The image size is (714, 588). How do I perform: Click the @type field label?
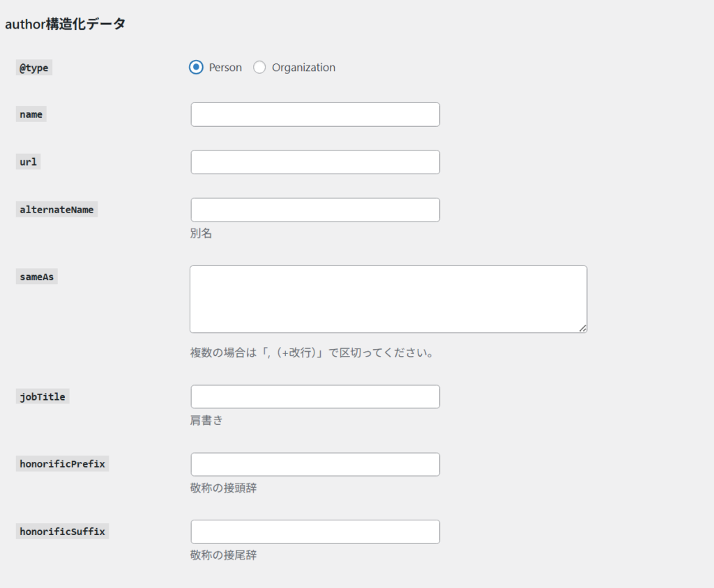[34, 68]
